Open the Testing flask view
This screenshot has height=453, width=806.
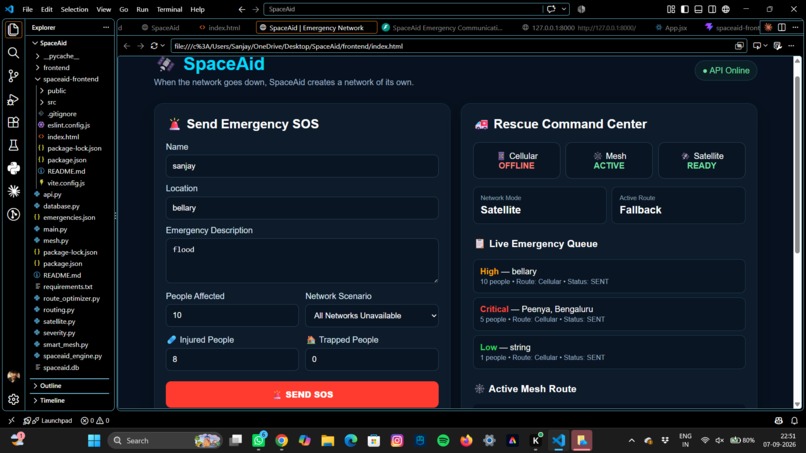[x=13, y=146]
